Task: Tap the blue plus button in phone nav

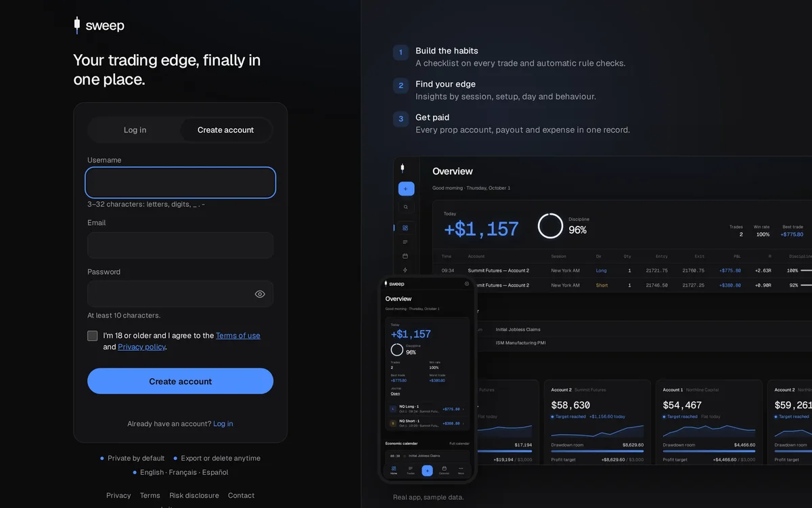Action: (x=427, y=470)
